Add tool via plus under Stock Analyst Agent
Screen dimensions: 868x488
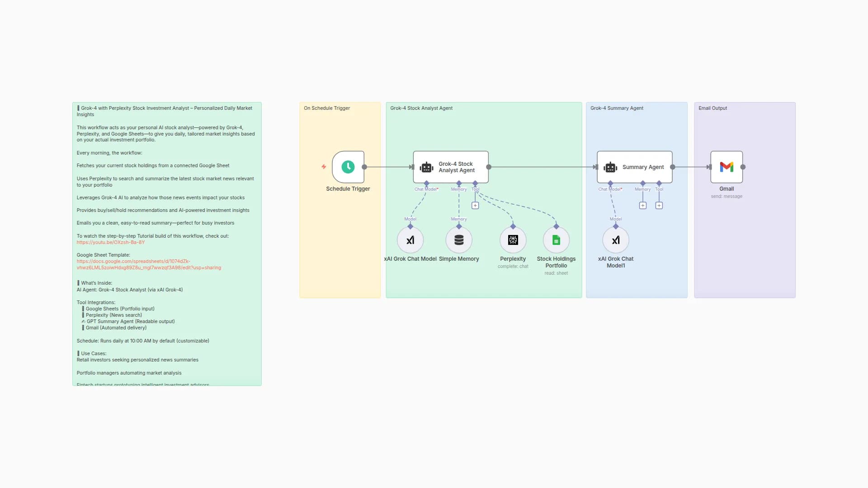[475, 206]
